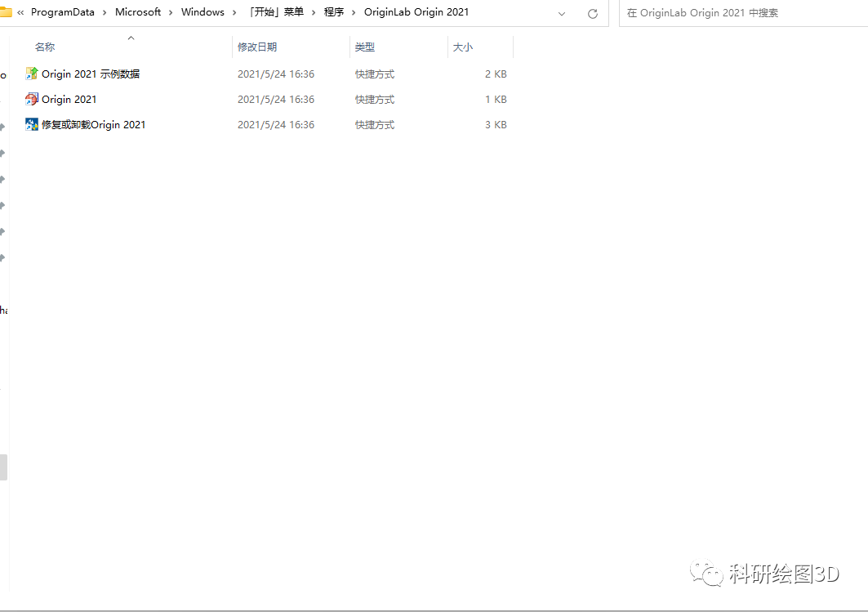Click the OriginLab Origin 2021 breadcrumb
Image resolution: width=868 pixels, height=612 pixels.
coord(416,12)
